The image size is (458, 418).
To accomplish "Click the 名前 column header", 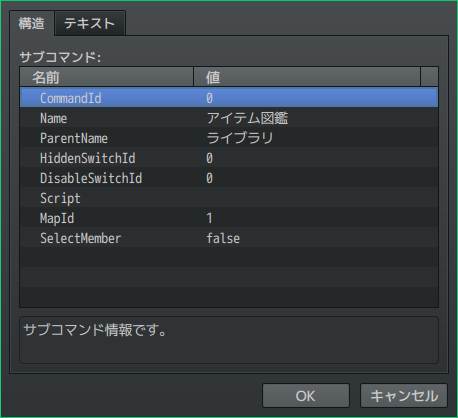I will [107, 77].
